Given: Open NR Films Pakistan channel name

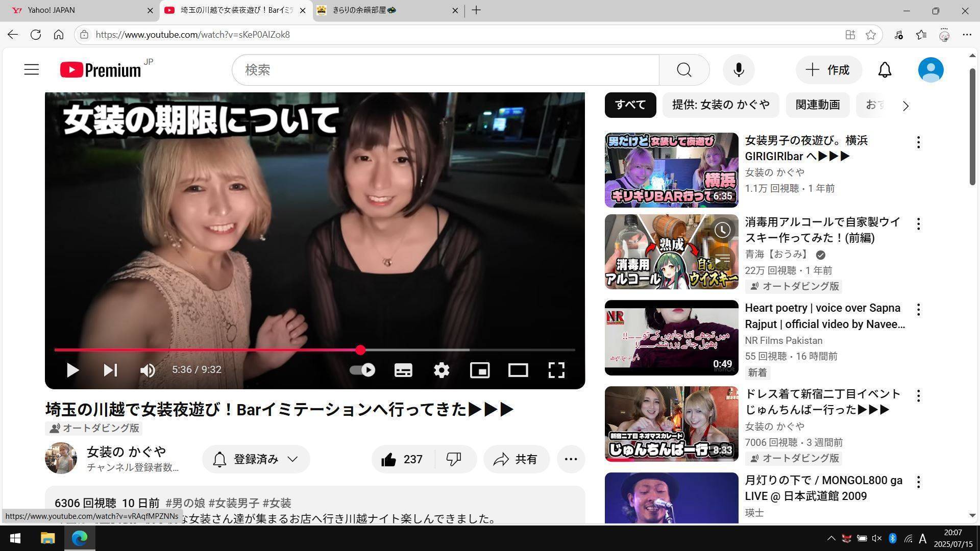Looking at the screenshot, I should [783, 341].
